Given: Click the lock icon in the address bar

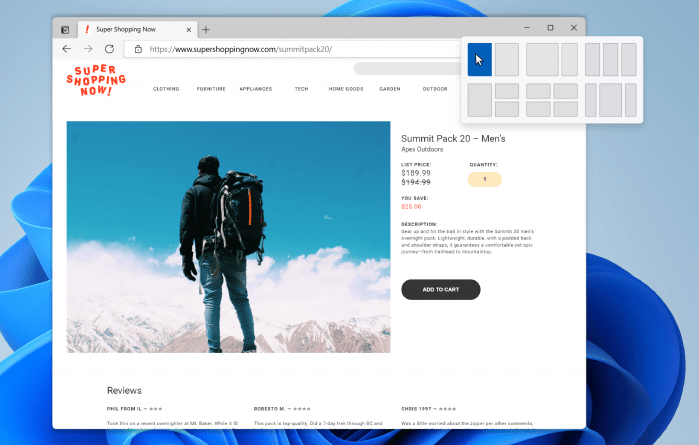Looking at the screenshot, I should [138, 49].
